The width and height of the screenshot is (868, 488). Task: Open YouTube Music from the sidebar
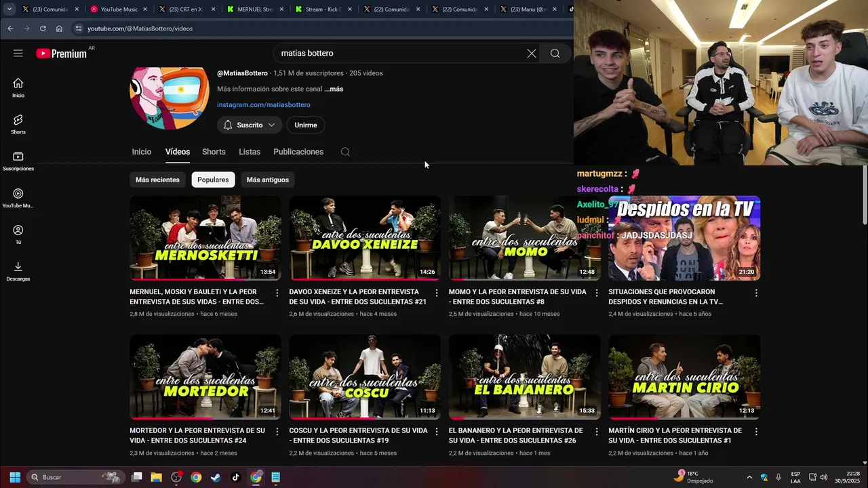tap(18, 198)
